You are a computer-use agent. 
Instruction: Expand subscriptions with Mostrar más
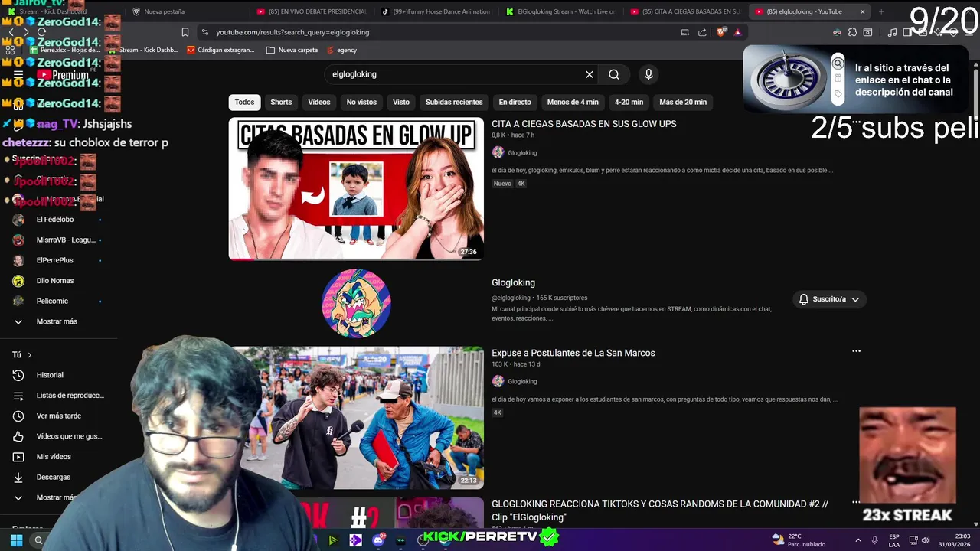point(57,321)
